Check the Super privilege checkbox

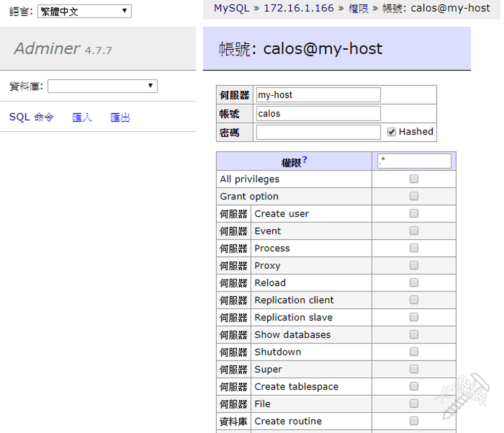[x=414, y=369]
